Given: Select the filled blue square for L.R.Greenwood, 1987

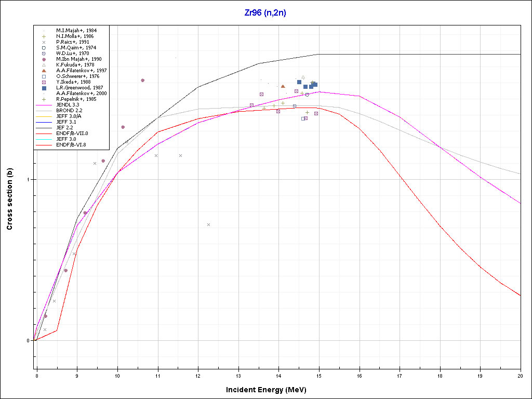Looking at the screenshot, I should tap(44, 88).
